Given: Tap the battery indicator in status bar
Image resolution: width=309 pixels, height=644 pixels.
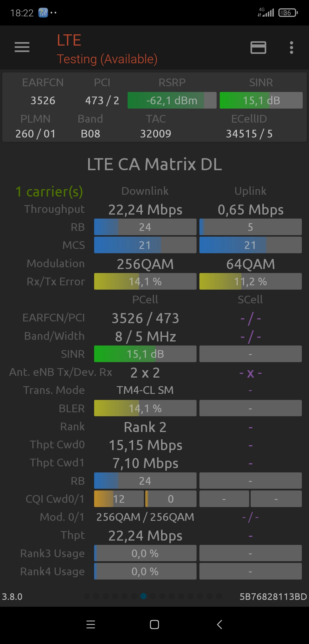Looking at the screenshot, I should pos(288,13).
